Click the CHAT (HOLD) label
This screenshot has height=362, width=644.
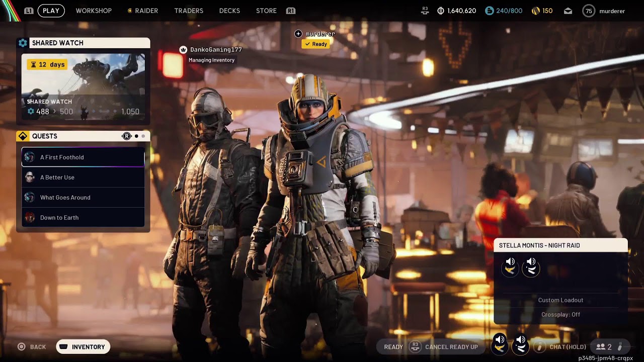click(x=568, y=347)
